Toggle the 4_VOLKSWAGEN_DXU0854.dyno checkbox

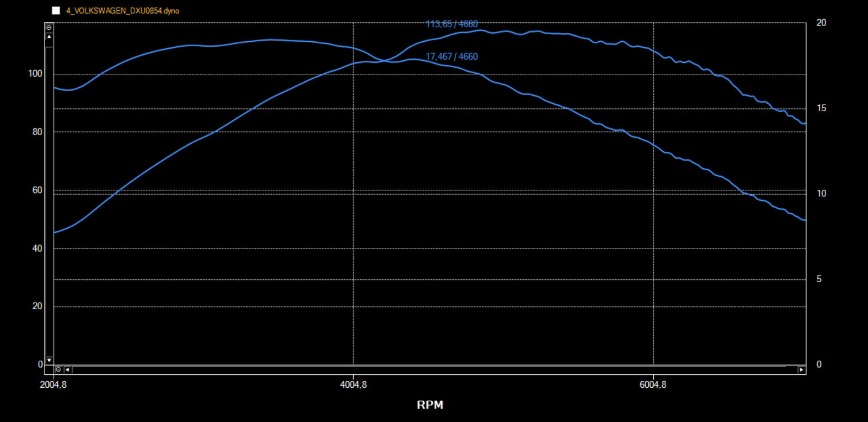[x=56, y=11]
